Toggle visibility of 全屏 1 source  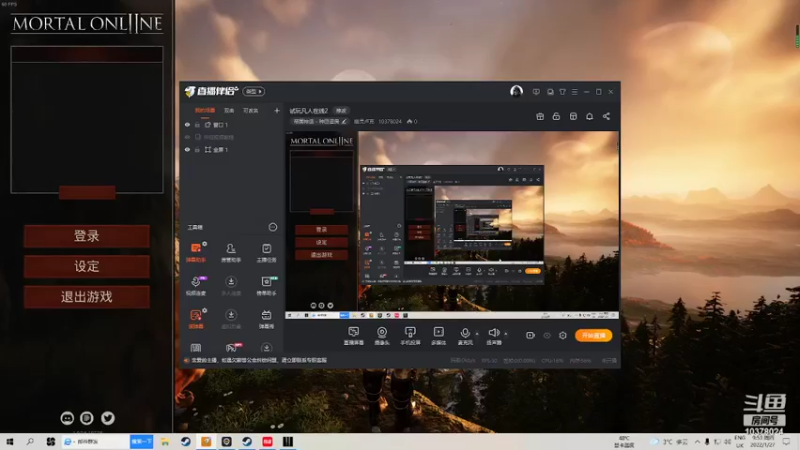187,149
